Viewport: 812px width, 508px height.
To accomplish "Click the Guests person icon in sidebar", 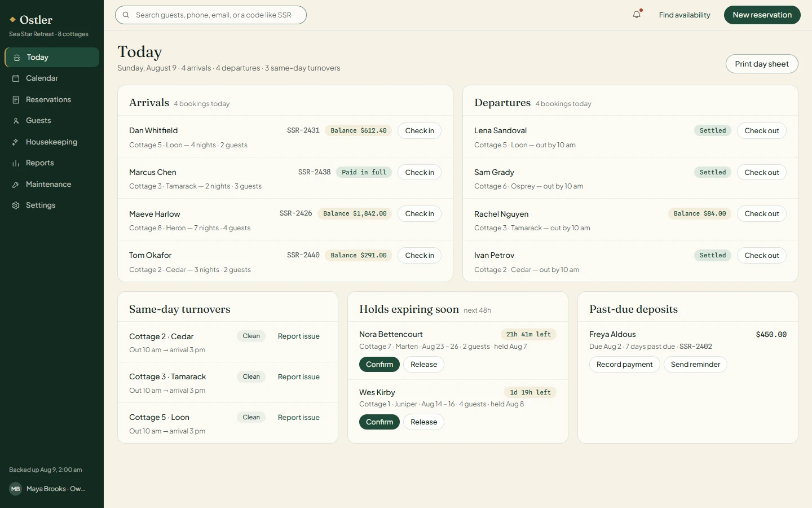I will [x=16, y=121].
